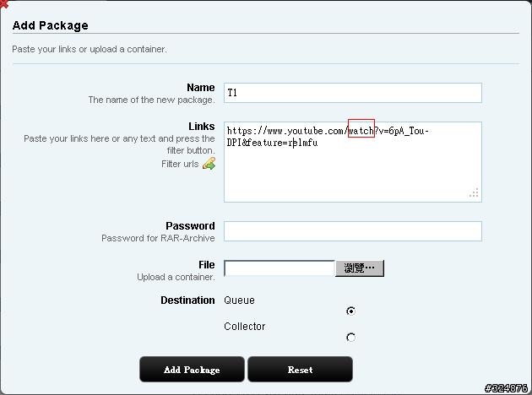
Task: Focus the Name field containing T1
Action: click(x=352, y=93)
